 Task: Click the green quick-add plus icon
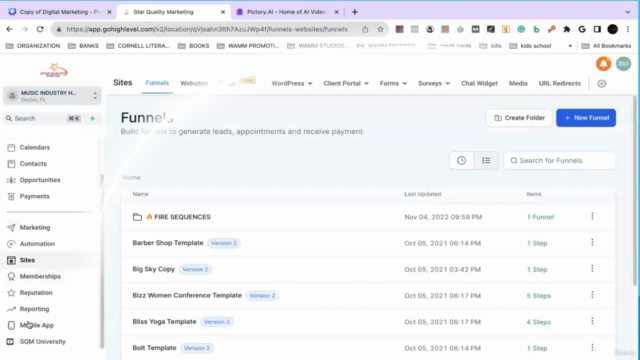(x=93, y=118)
